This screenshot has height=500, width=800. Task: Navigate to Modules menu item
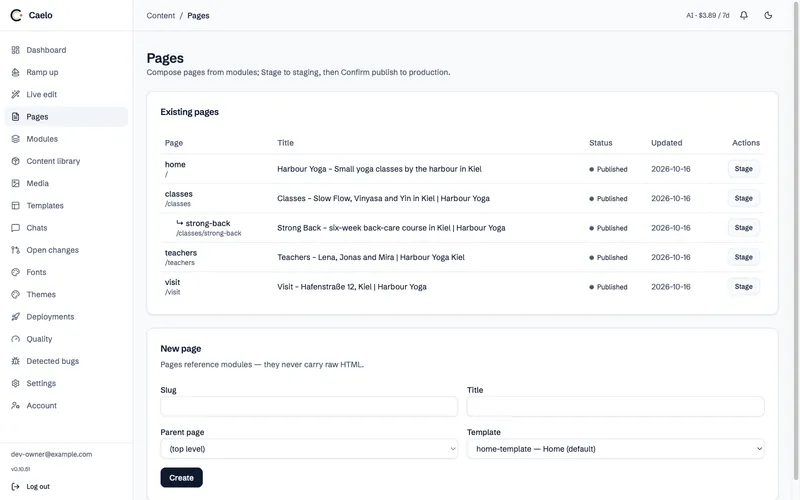[66, 139]
